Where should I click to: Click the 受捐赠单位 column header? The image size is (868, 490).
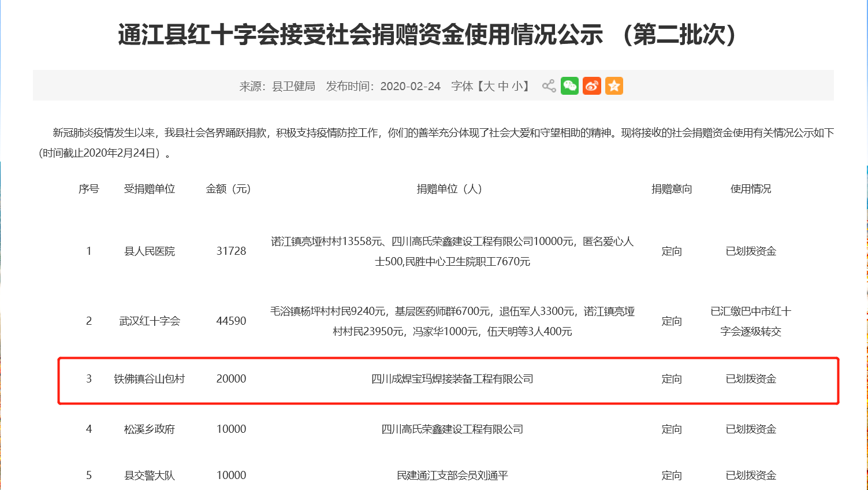150,189
